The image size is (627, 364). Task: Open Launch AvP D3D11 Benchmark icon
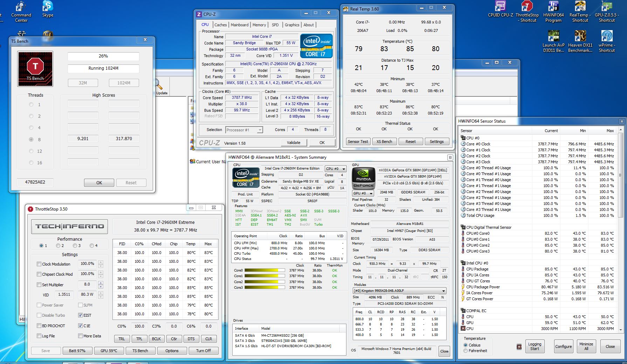pos(553,41)
